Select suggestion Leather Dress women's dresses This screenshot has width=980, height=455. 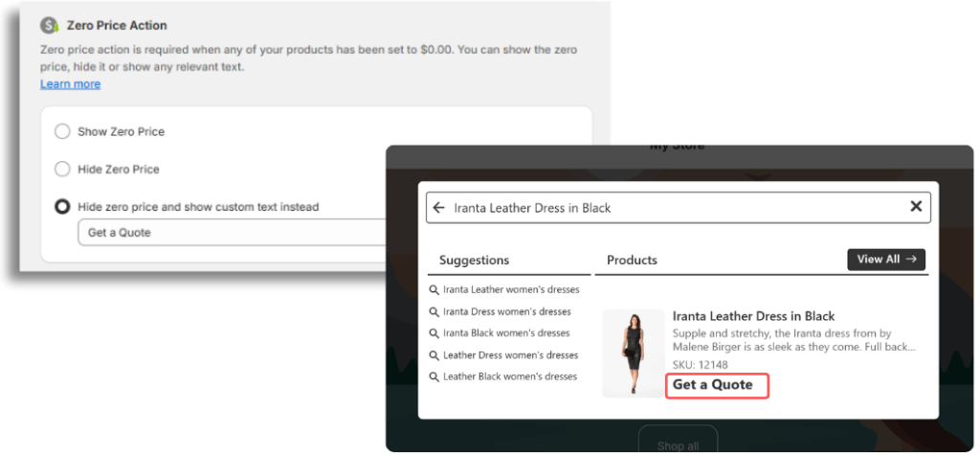pyautogui.click(x=511, y=354)
